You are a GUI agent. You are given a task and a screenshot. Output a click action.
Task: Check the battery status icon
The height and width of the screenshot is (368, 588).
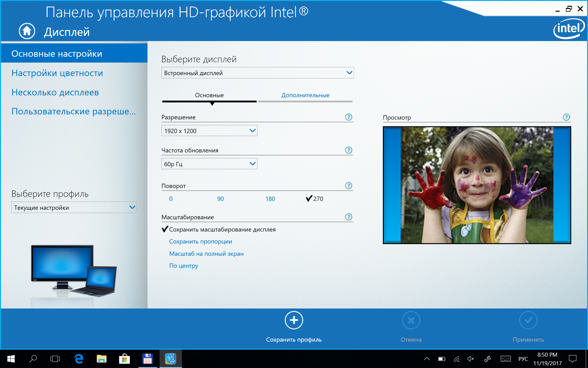point(442,359)
